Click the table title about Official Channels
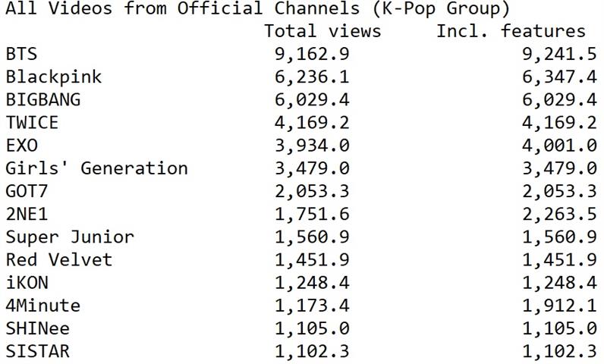This screenshot has height=364, width=604. click(257, 8)
